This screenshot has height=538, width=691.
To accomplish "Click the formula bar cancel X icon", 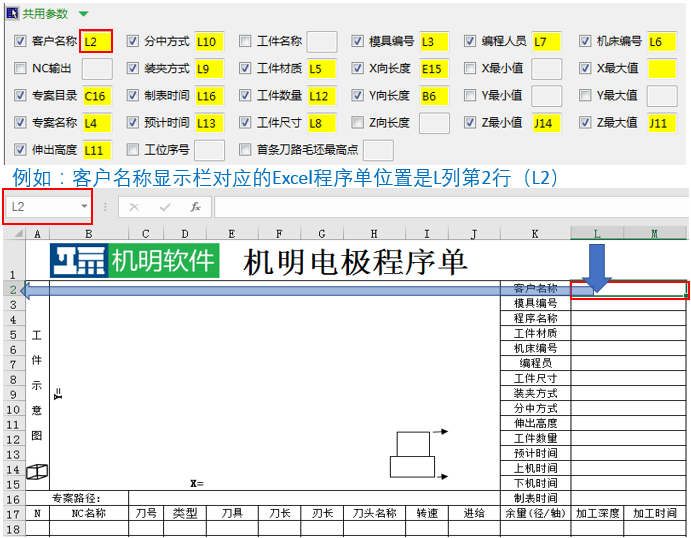I will click(x=134, y=207).
